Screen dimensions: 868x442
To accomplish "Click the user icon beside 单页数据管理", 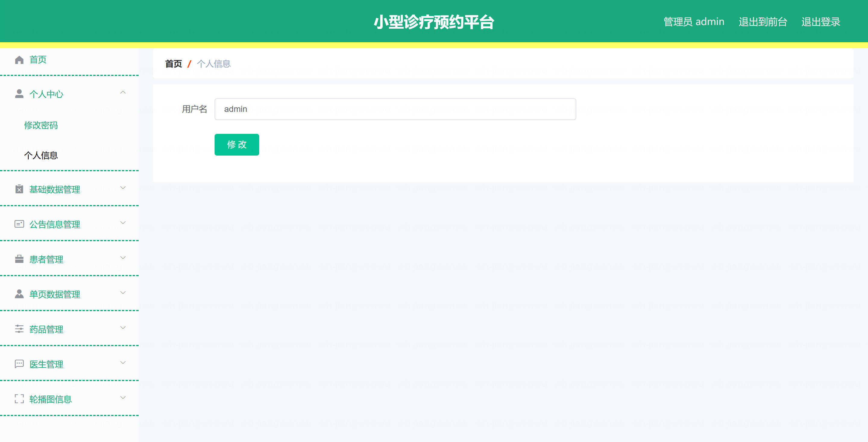I will pos(19,294).
